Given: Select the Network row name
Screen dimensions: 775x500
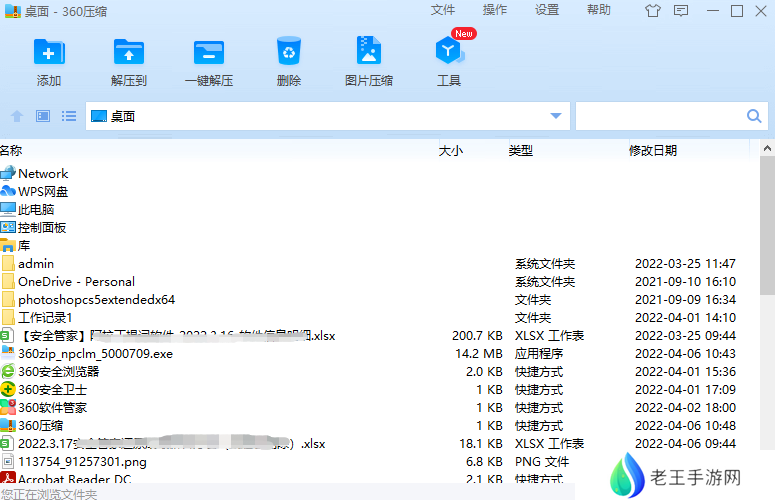Looking at the screenshot, I should [x=43, y=173].
